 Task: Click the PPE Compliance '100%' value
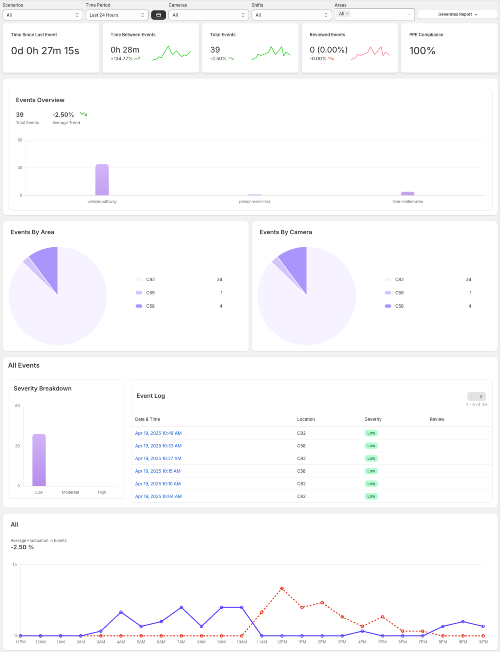pos(422,51)
